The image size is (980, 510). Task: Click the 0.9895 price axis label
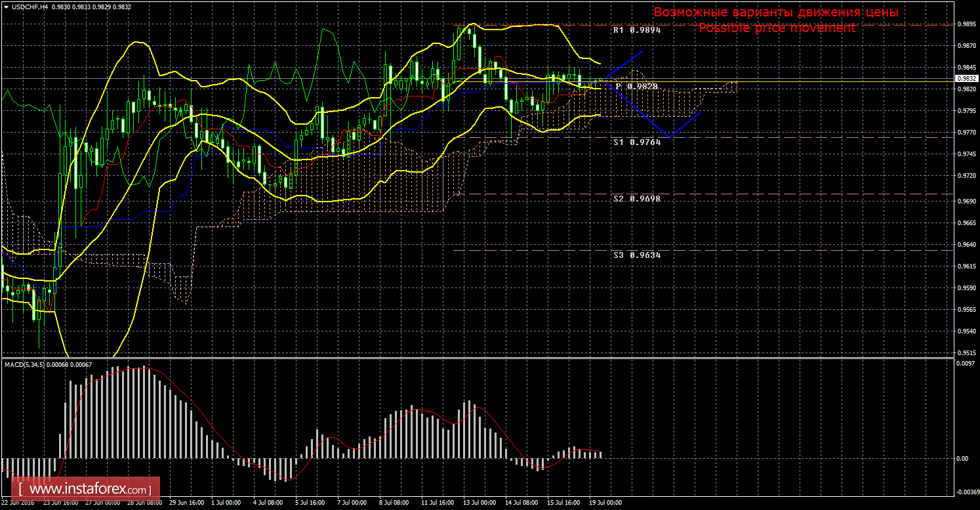point(965,24)
